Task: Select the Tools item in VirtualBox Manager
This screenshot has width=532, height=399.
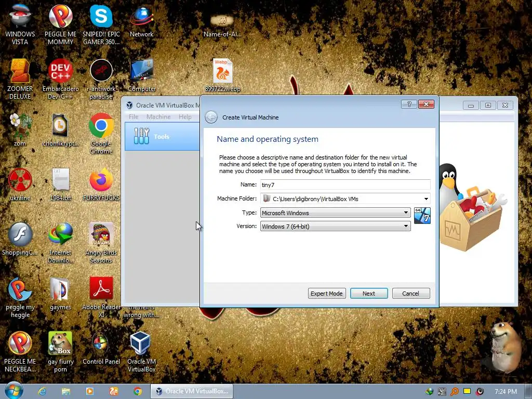Action: [162, 137]
